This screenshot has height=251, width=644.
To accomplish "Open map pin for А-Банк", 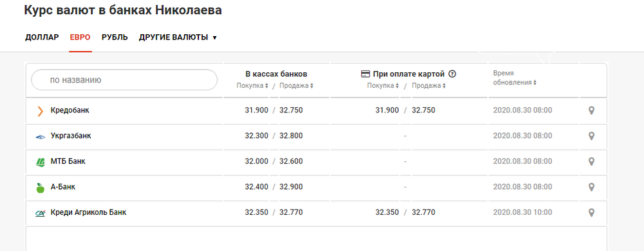I will point(591,187).
